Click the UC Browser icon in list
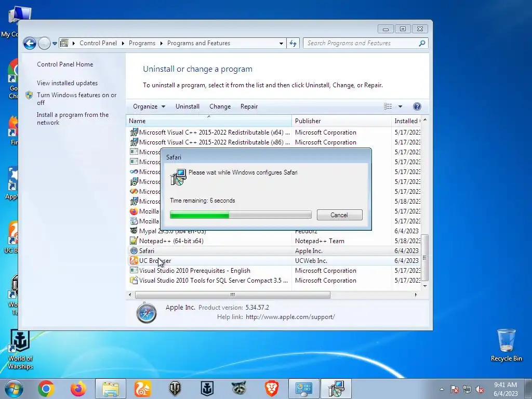 (134, 261)
